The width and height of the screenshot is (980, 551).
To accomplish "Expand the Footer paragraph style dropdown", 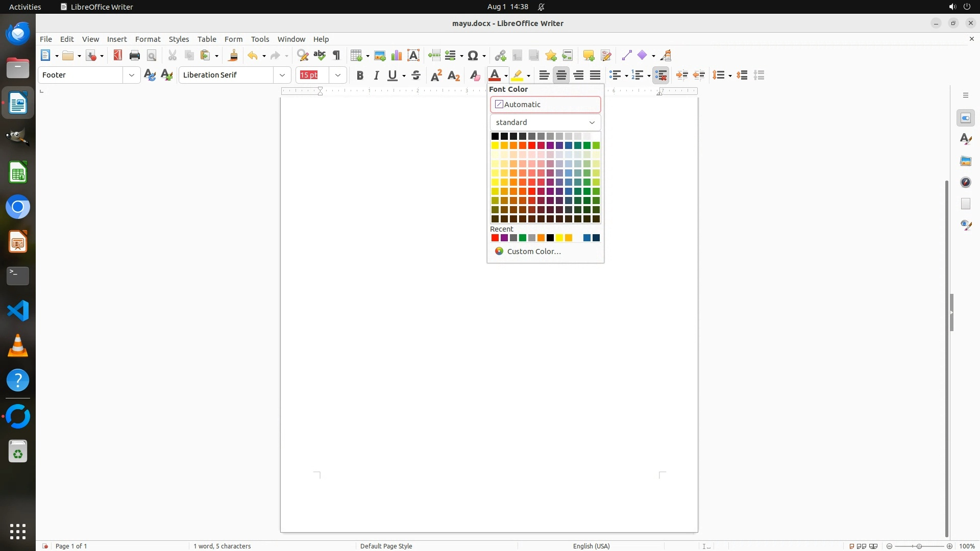I will tap(132, 75).
